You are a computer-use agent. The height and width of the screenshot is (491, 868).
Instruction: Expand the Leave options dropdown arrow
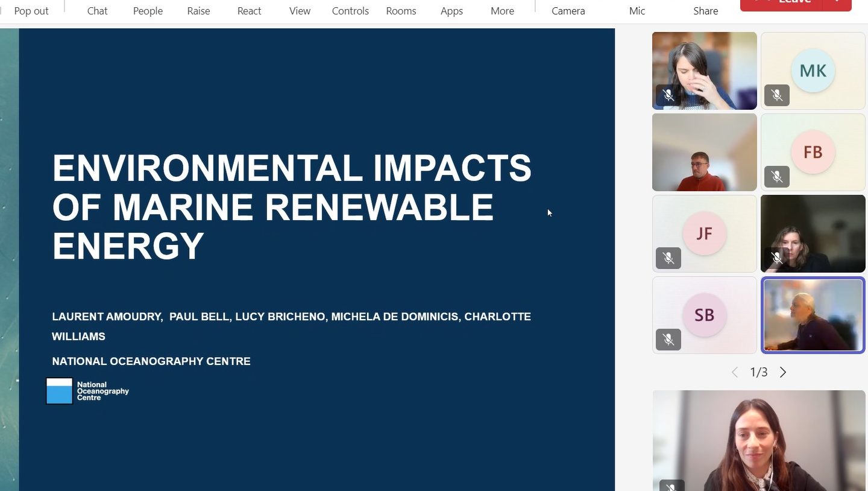(837, 3)
